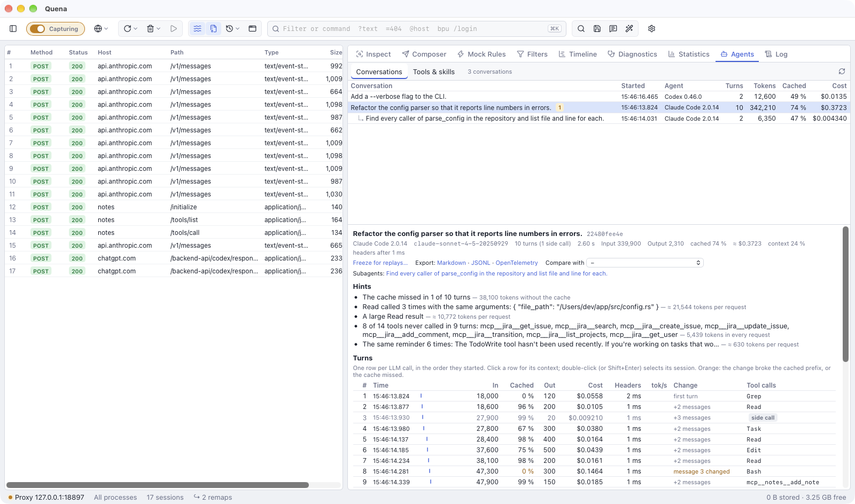
Task: Export conversation as OpenTelemetry
Action: [x=517, y=263]
